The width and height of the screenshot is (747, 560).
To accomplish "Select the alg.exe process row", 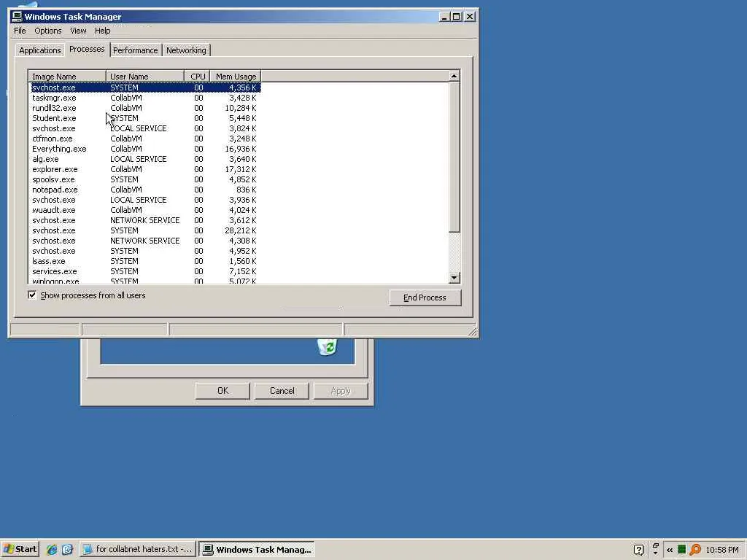I will 144,159.
